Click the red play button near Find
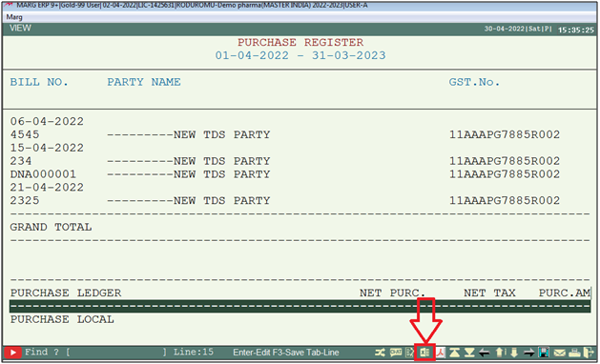Viewport: 600px width, 364px height. point(12,353)
